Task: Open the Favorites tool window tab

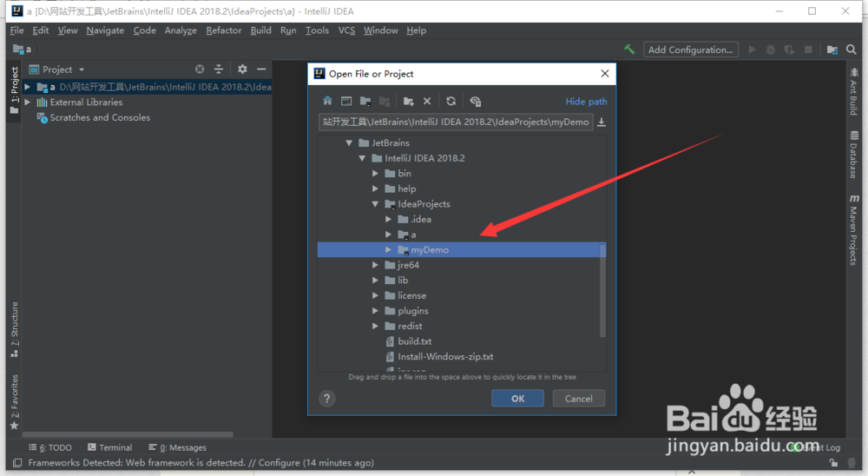Action: coord(15,402)
